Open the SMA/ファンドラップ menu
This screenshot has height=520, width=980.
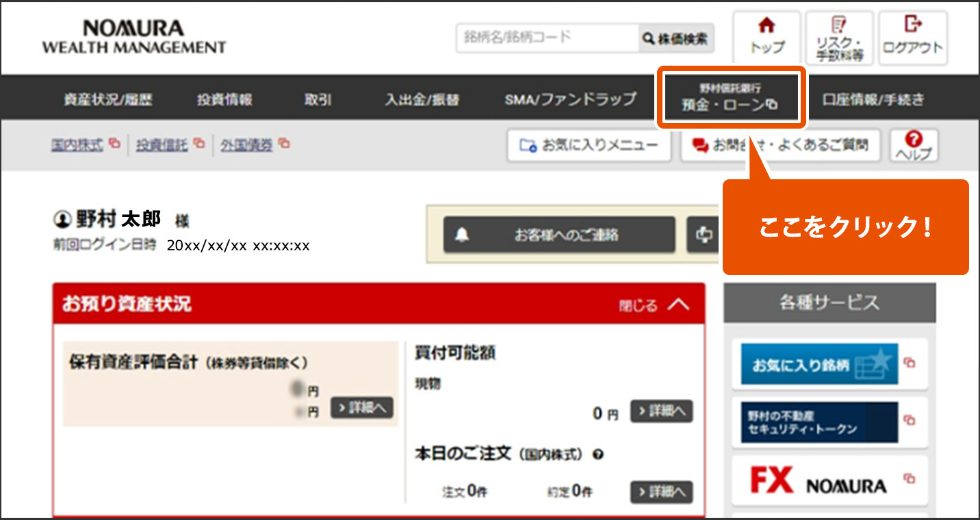tap(570, 100)
